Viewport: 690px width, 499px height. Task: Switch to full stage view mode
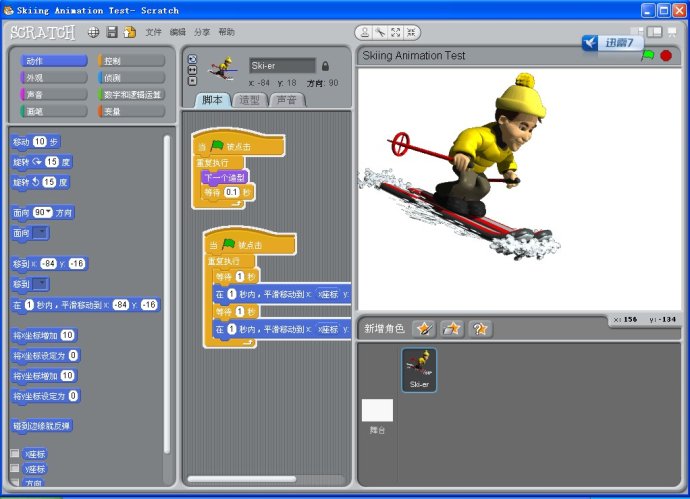(654, 32)
